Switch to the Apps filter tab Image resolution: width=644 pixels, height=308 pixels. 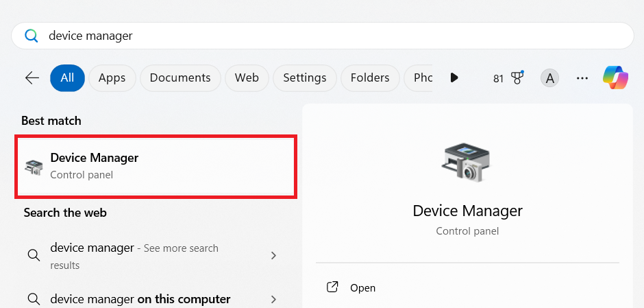[x=112, y=78]
